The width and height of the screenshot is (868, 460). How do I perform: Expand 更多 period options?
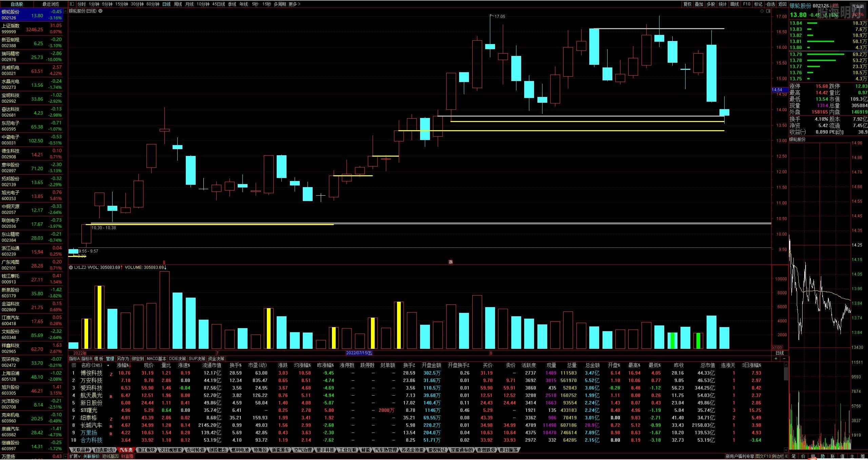(x=294, y=4)
